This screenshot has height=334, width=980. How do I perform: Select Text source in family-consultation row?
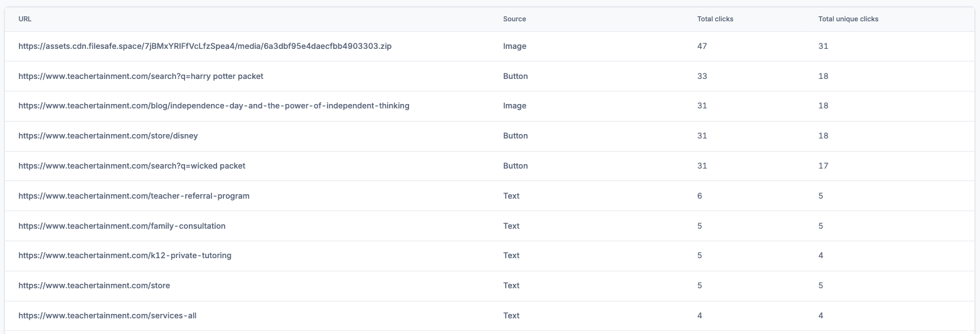point(511,226)
